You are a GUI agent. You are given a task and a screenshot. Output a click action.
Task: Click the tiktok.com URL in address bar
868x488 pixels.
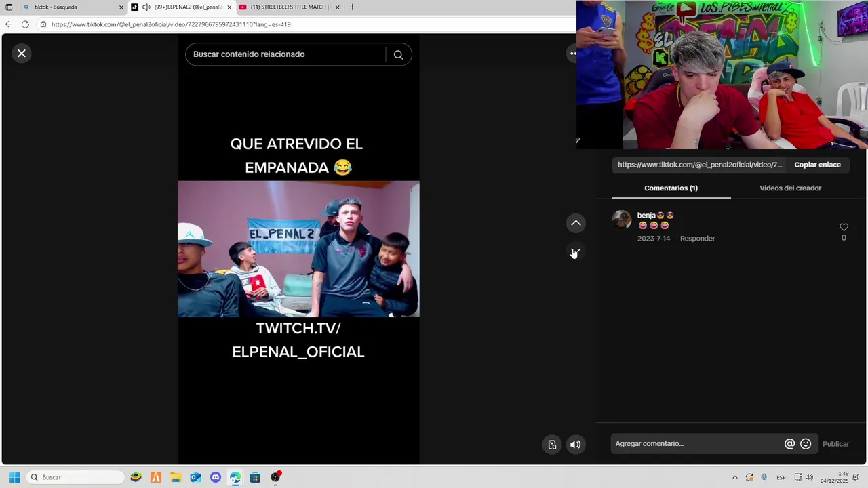171,24
